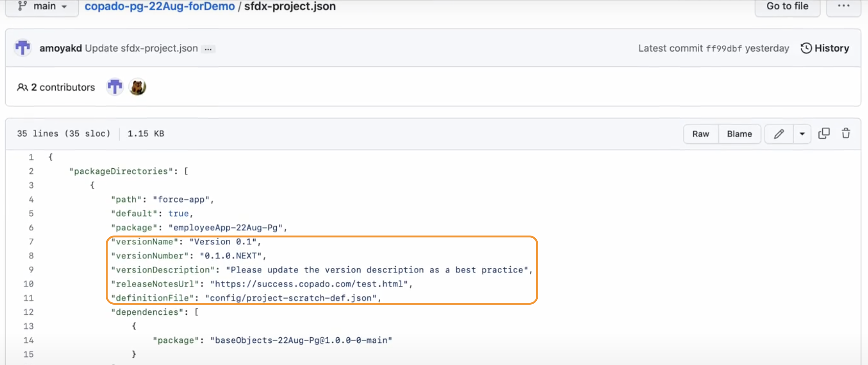
Task: Open the Blame view
Action: pos(739,134)
